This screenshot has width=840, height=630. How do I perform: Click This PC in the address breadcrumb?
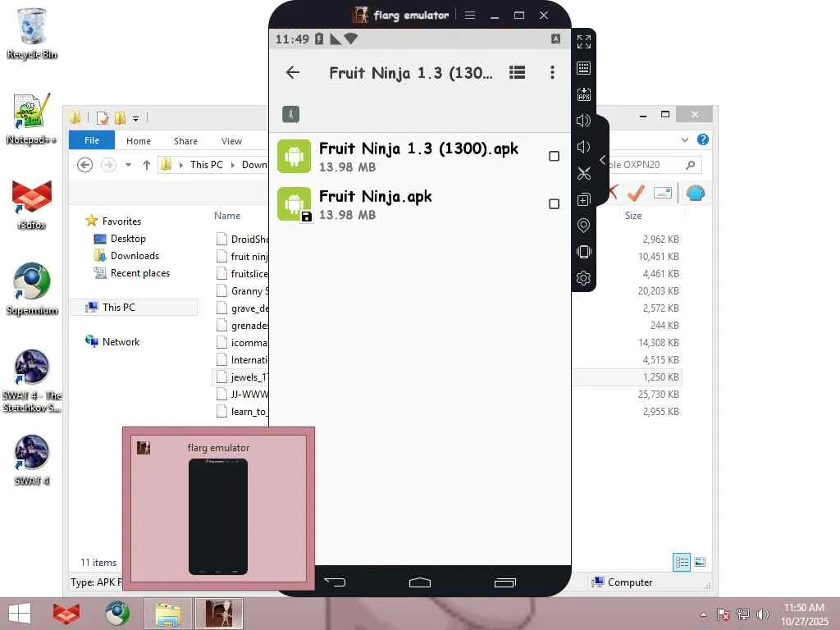(x=206, y=164)
